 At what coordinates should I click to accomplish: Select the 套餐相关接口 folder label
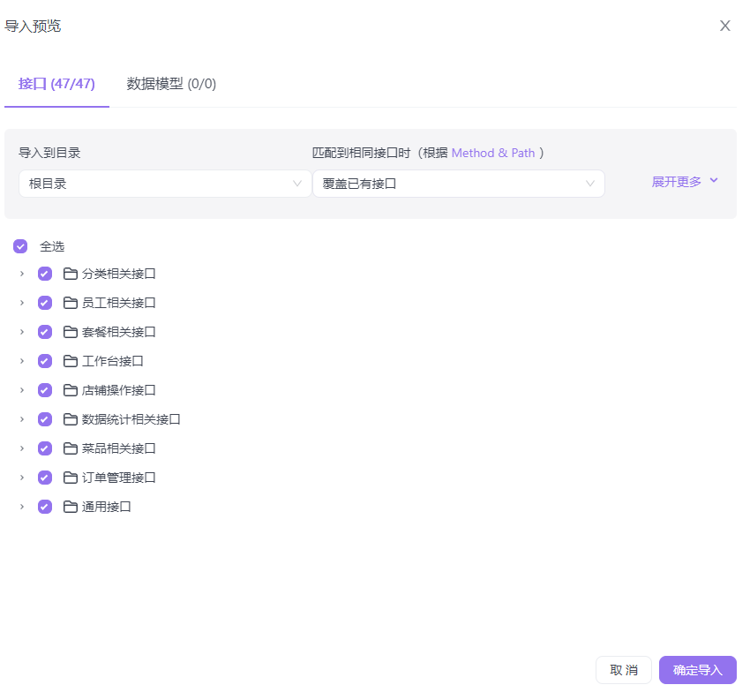coord(118,332)
